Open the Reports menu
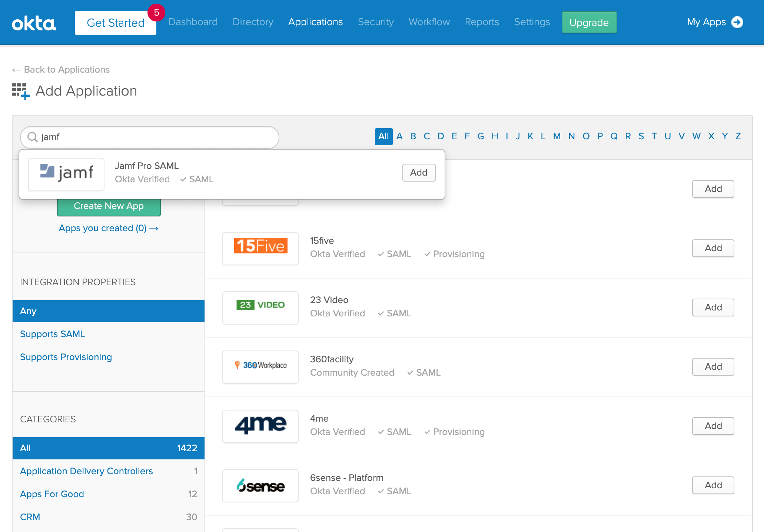Image resolution: width=764 pixels, height=532 pixels. click(x=482, y=22)
